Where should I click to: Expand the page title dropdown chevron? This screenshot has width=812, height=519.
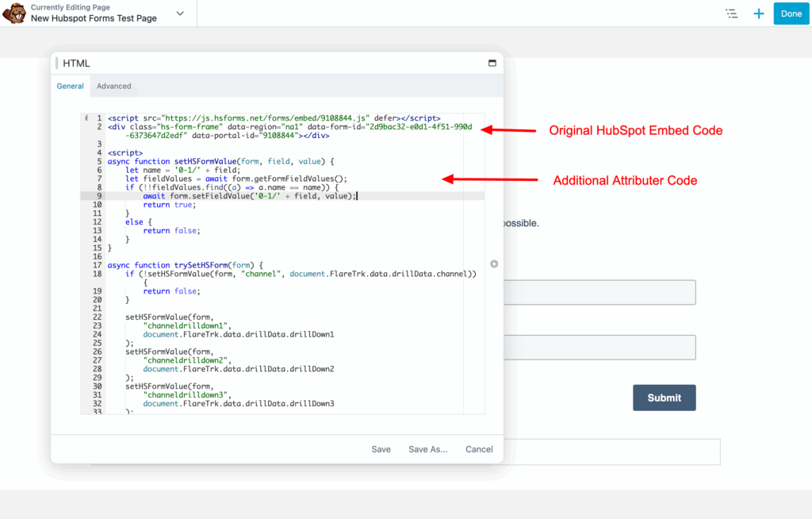click(x=180, y=13)
